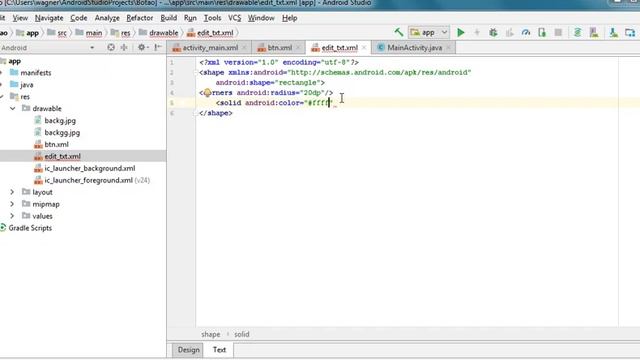The image size is (640, 360).
Task: Select the Text view tab
Action: point(219,350)
